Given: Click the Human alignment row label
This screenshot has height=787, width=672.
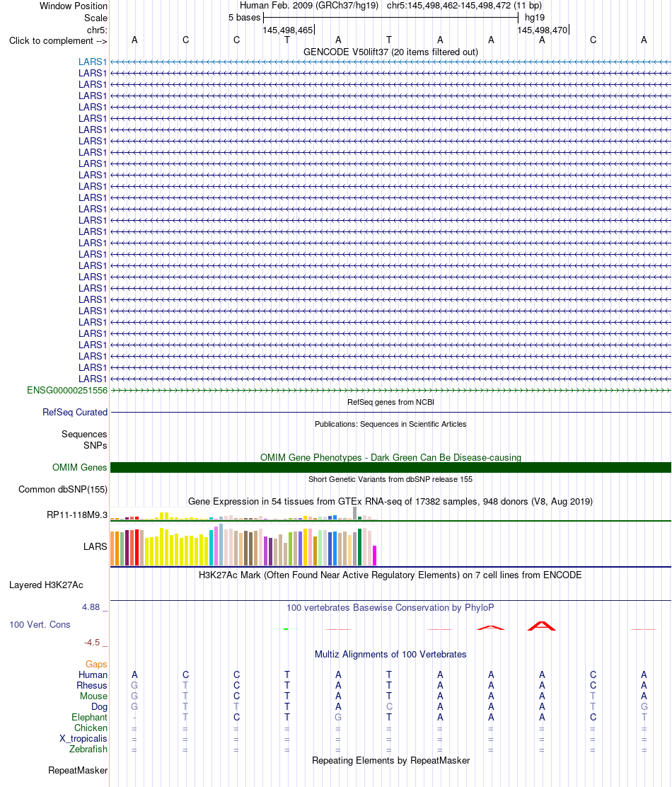Looking at the screenshot, I should click(93, 674).
